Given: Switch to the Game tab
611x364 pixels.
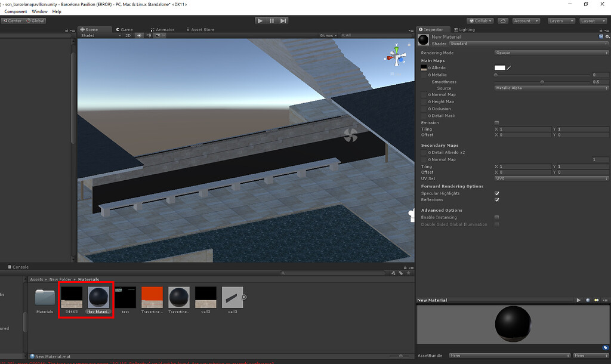Looking at the screenshot, I should [124, 29].
